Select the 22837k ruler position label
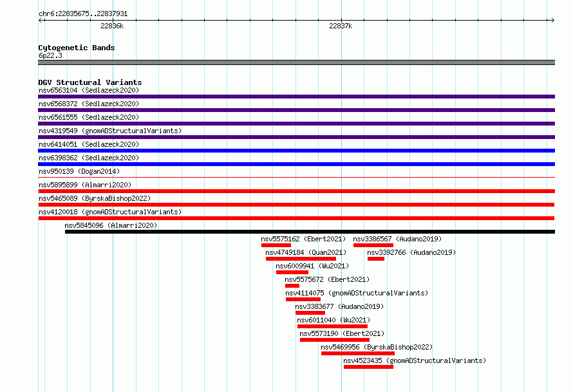This screenshot has height=392, width=573. tap(341, 26)
